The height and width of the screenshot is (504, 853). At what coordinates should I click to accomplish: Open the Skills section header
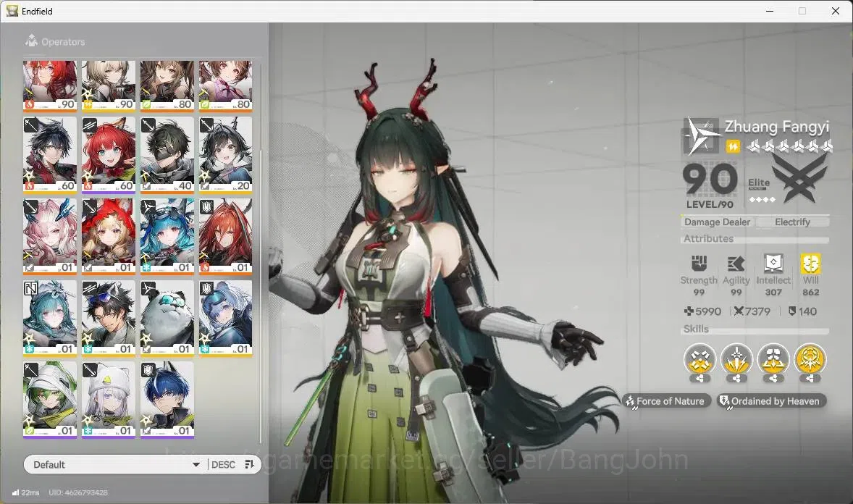[x=755, y=329]
